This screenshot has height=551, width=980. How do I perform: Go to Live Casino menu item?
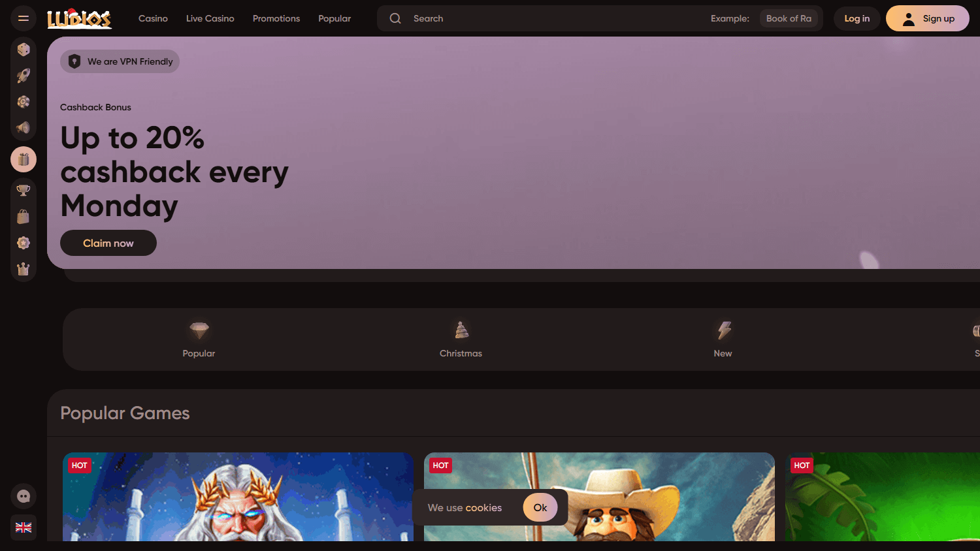pyautogui.click(x=210, y=18)
